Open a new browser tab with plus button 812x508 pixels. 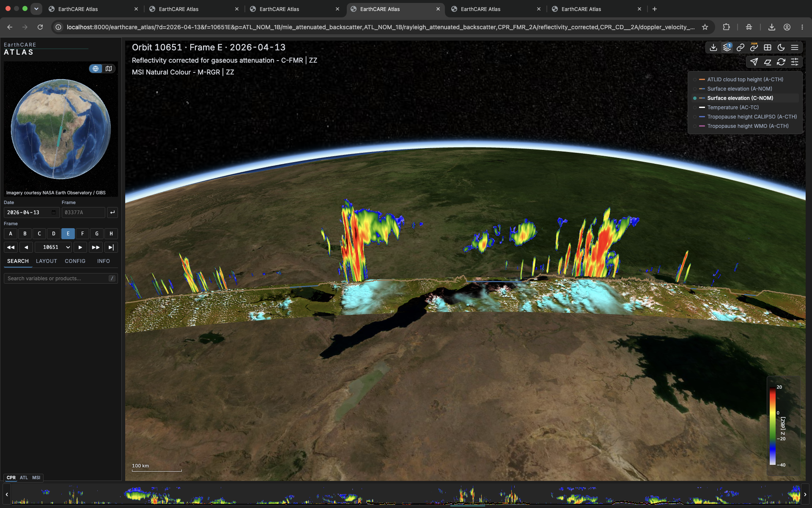[x=655, y=9]
